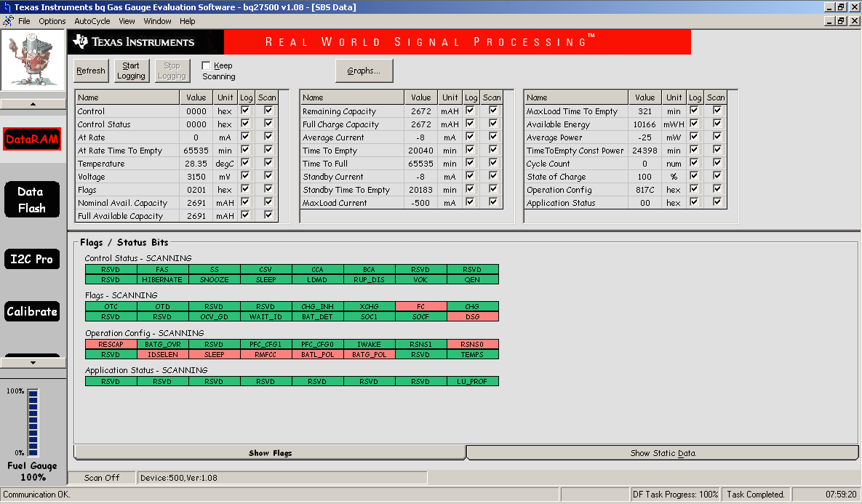Open the DataRAM panel
This screenshot has height=504, width=862.
coord(32,139)
